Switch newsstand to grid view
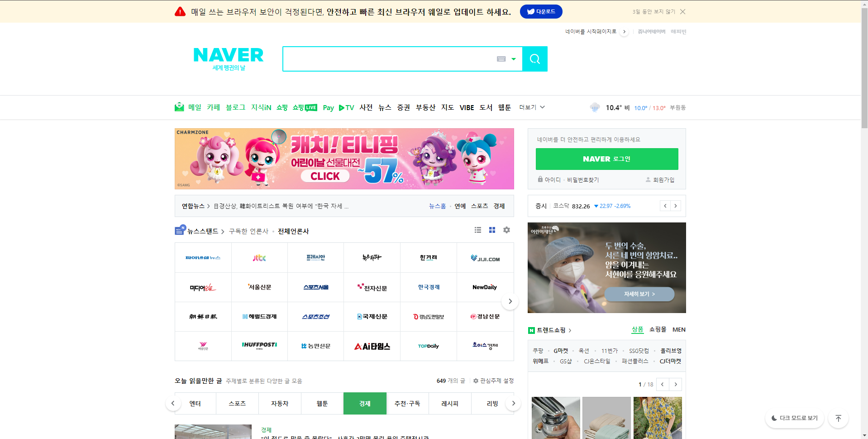The height and width of the screenshot is (439, 868). (492, 230)
